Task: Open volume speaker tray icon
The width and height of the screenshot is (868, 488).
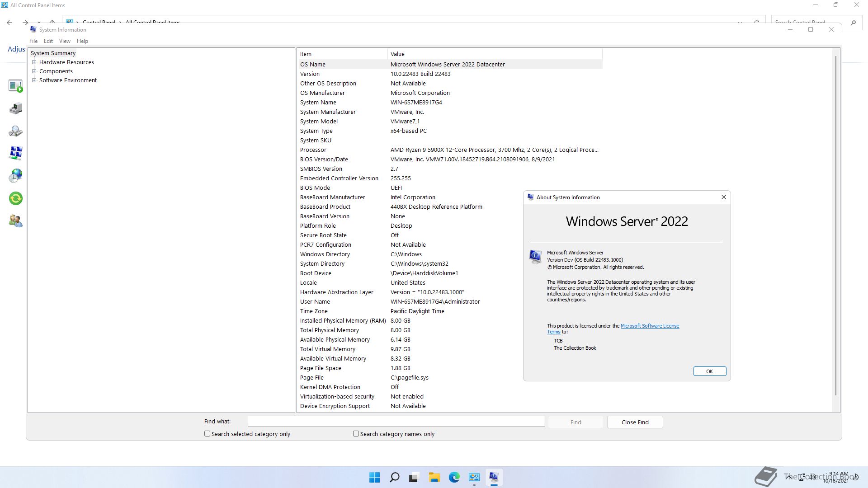Action: point(812,477)
